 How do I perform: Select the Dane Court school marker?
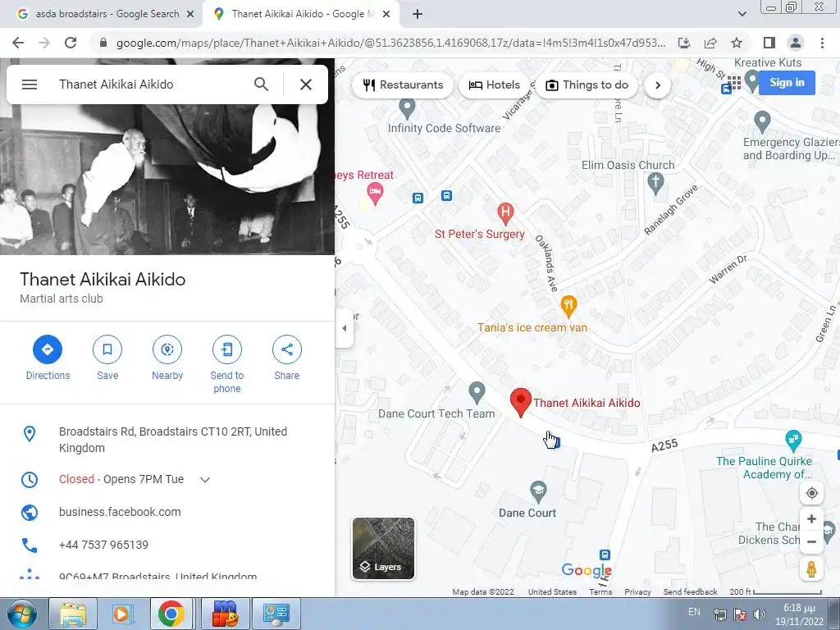point(538,491)
